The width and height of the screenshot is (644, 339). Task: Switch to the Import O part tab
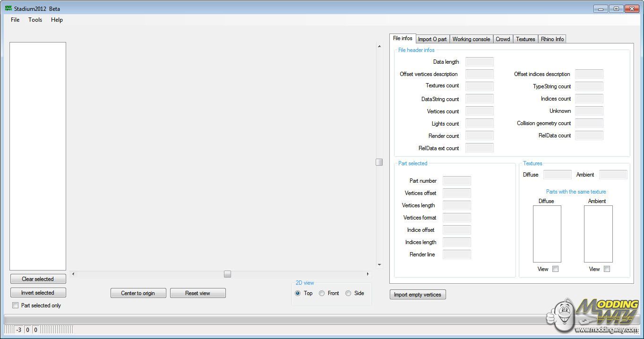click(x=432, y=39)
